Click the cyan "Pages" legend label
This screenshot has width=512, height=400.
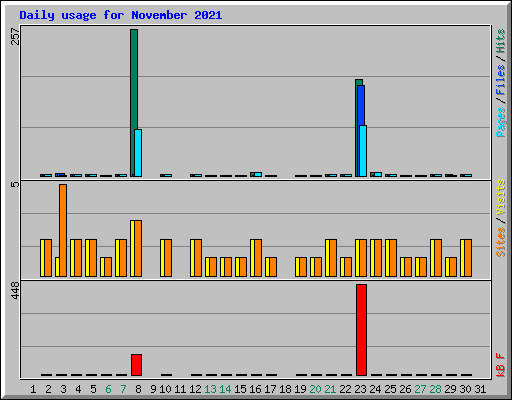coord(500,122)
